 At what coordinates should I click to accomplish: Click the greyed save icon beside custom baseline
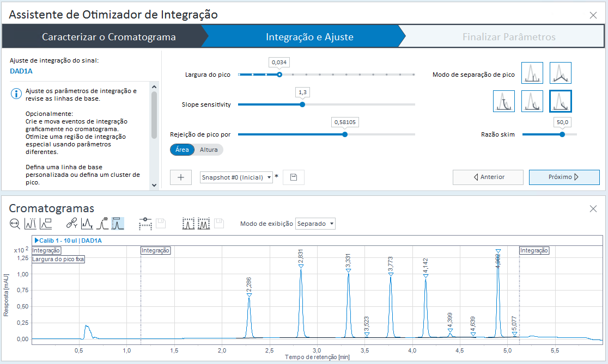pyautogui.click(x=161, y=224)
